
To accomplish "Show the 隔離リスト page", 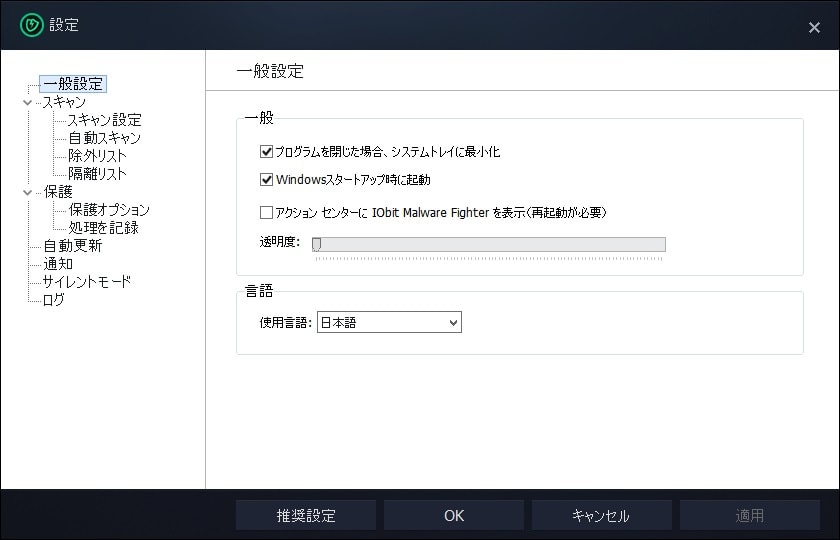I will (97, 174).
